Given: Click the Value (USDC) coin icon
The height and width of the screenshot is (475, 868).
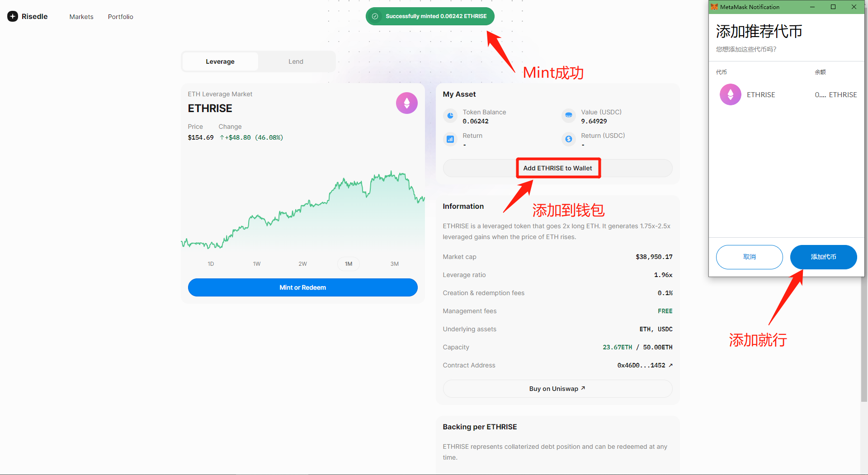Looking at the screenshot, I should pyautogui.click(x=568, y=116).
